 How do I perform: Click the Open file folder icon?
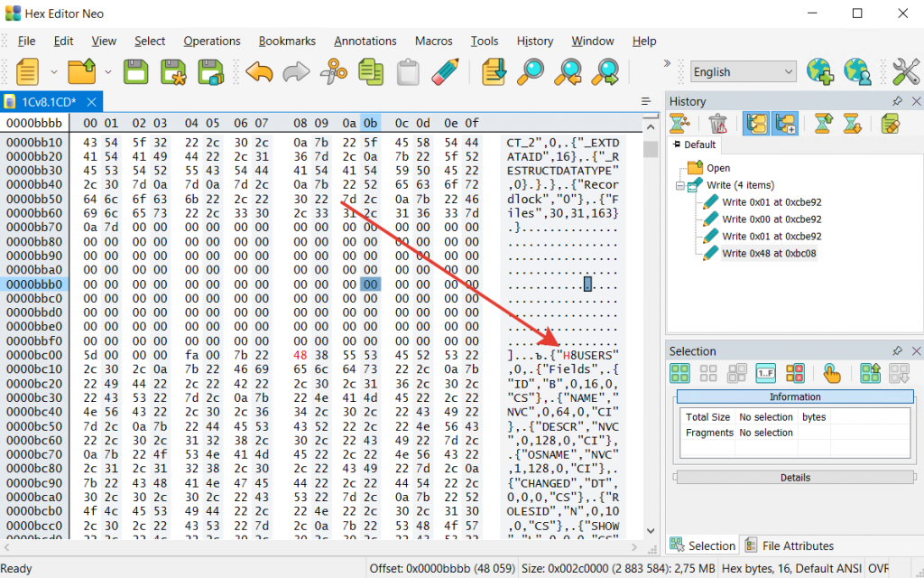click(x=82, y=72)
